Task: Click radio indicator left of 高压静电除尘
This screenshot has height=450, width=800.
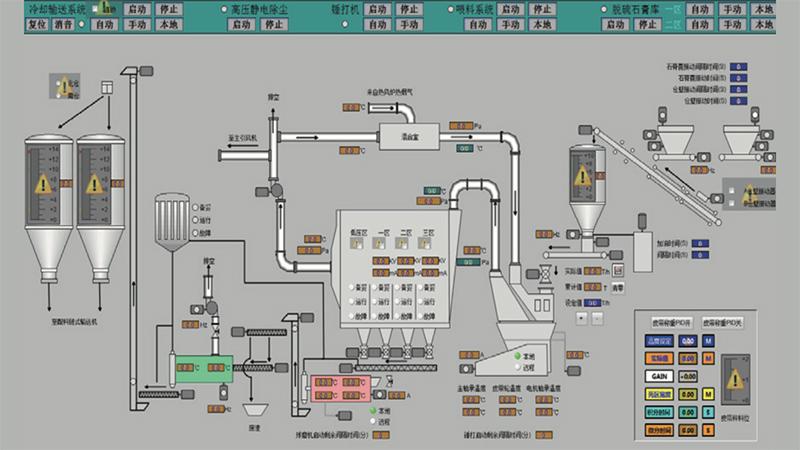Action: (224, 10)
